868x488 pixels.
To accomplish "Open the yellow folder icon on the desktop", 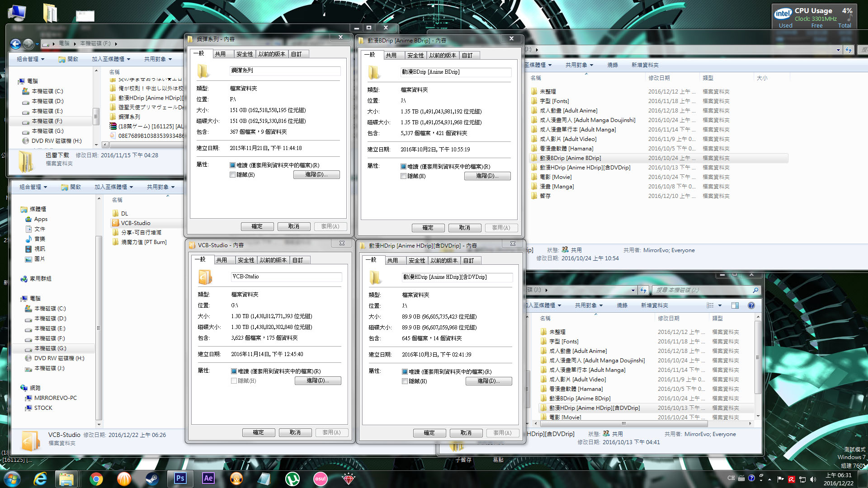I will 50,13.
